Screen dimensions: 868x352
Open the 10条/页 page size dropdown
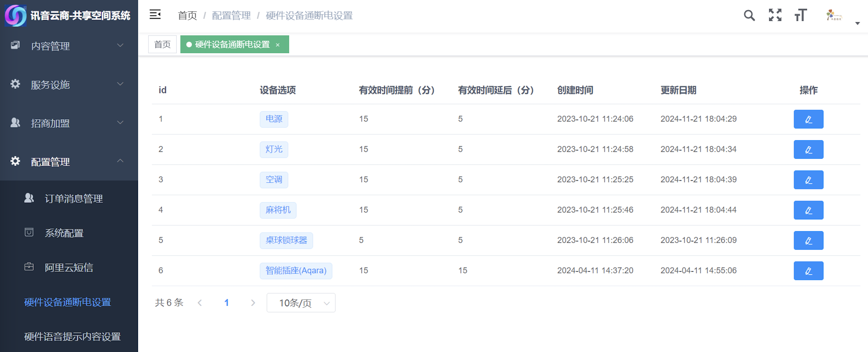(x=300, y=303)
